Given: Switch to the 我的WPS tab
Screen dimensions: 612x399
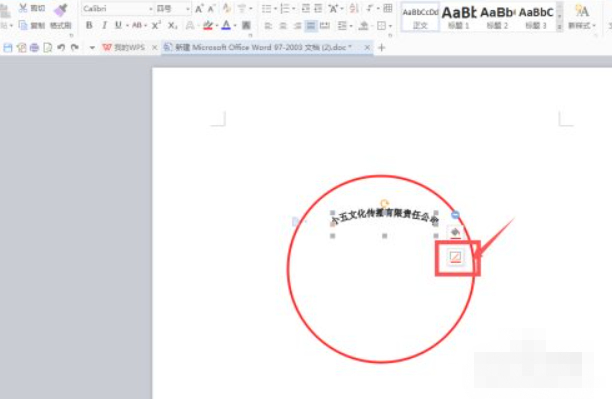Looking at the screenshot, I should pyautogui.click(x=124, y=48).
